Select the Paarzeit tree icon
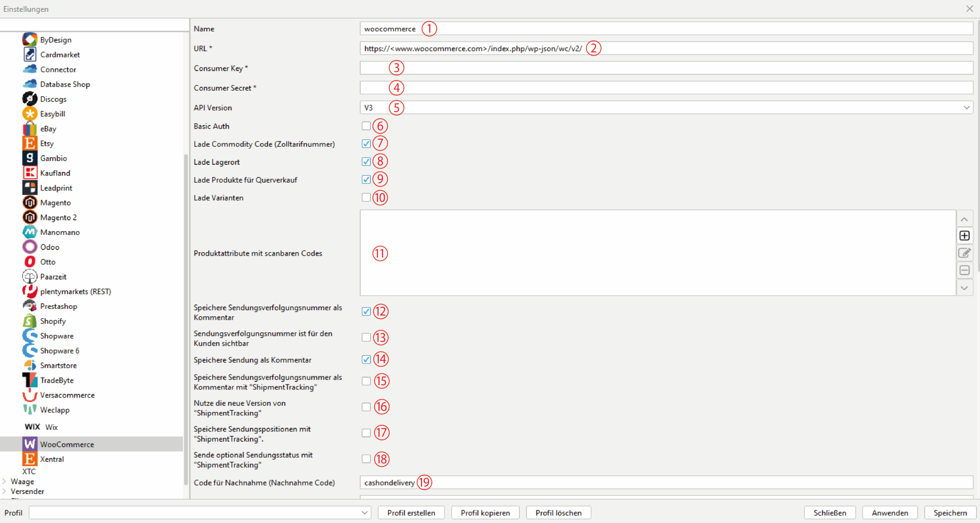 pyautogui.click(x=30, y=276)
